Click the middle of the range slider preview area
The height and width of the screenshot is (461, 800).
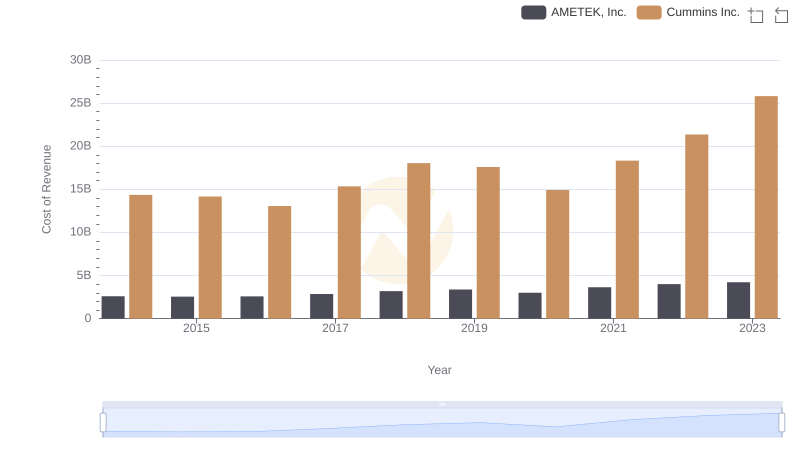click(x=442, y=423)
